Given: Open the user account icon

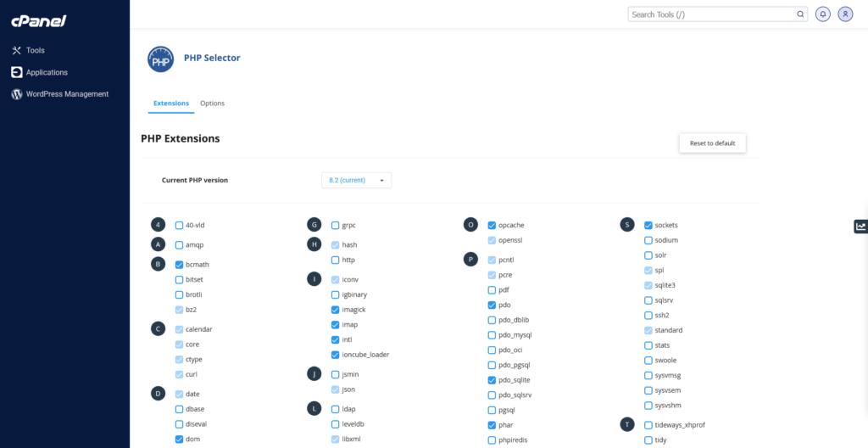Looking at the screenshot, I should click(x=845, y=14).
